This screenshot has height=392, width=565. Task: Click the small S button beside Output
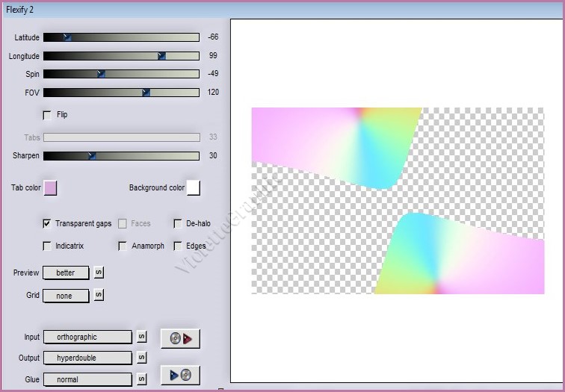(x=142, y=358)
